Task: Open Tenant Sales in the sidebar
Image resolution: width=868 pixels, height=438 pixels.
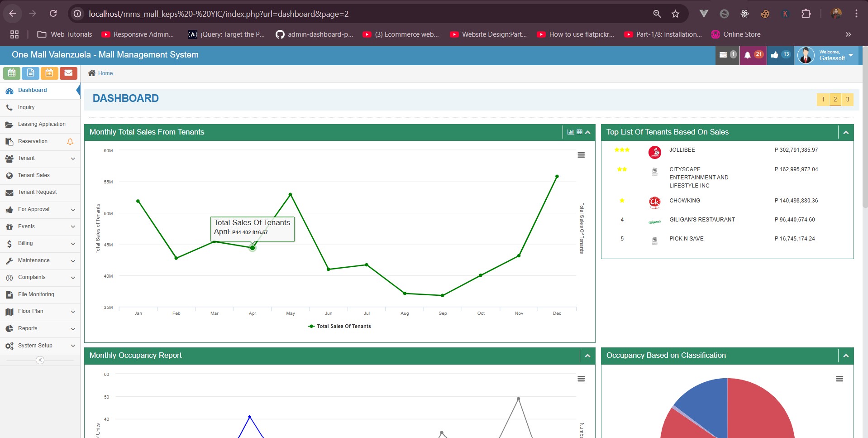Action: (40, 175)
